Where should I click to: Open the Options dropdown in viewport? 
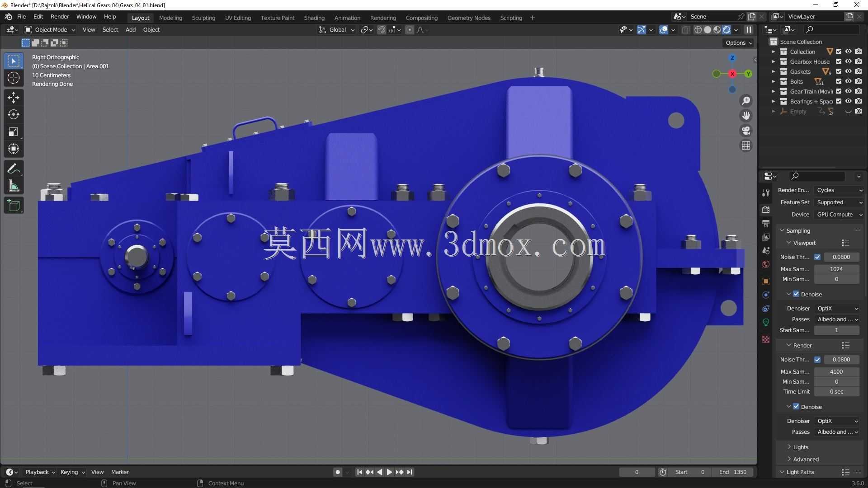(739, 43)
